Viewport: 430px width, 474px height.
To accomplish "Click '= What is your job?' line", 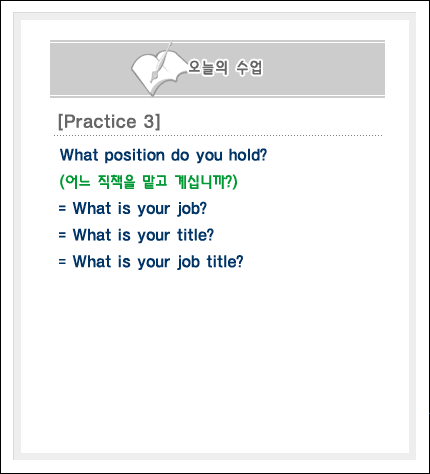I will pos(133,209).
